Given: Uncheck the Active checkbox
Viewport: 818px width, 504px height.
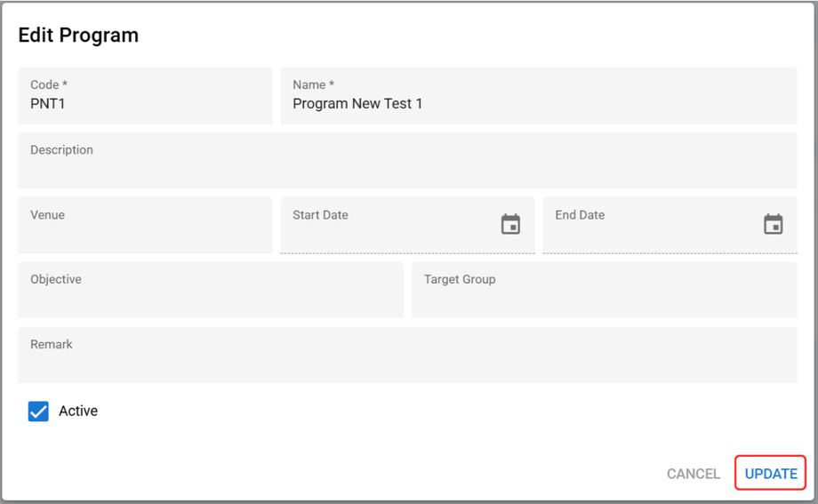Looking at the screenshot, I should (38, 412).
